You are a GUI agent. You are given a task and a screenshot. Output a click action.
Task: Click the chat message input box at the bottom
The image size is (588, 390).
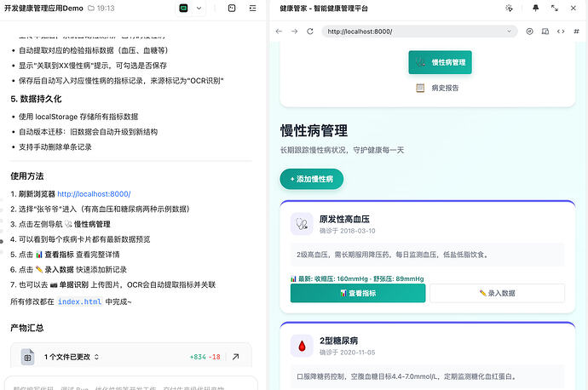[131, 385]
